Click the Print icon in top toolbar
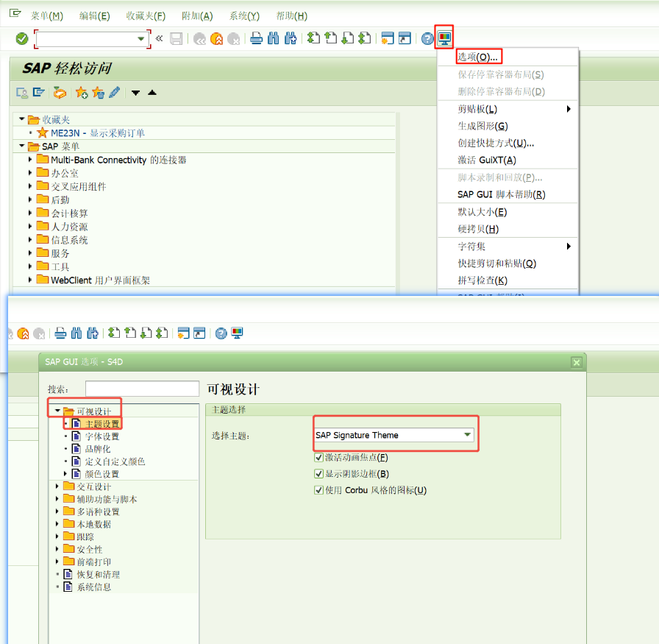This screenshot has height=644, width=659. click(x=257, y=39)
